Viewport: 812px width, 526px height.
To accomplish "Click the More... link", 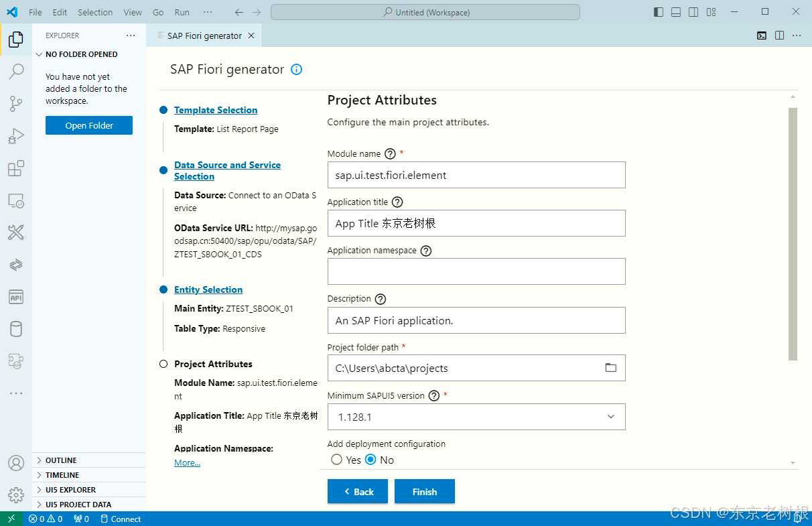I will click(187, 462).
